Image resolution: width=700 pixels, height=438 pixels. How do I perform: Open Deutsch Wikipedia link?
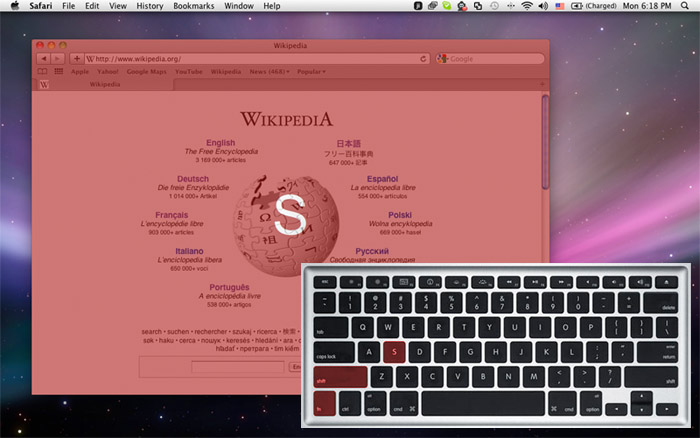pos(193,179)
